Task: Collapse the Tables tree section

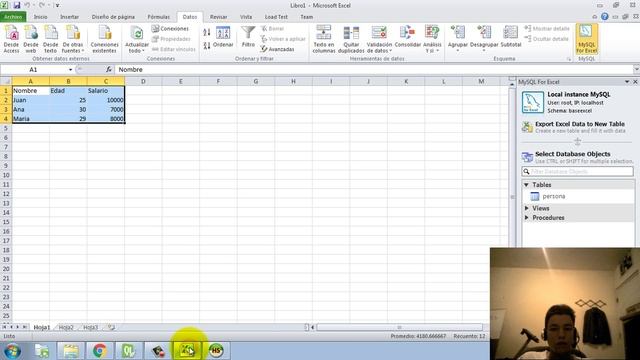Action: point(526,185)
